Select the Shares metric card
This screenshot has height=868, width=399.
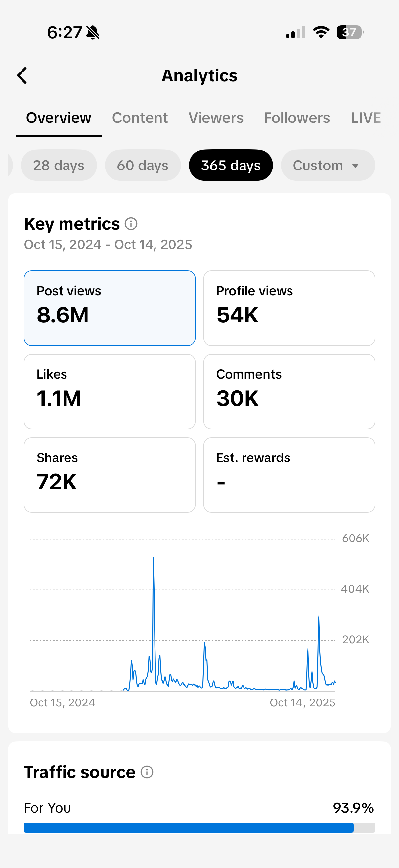[x=110, y=474]
